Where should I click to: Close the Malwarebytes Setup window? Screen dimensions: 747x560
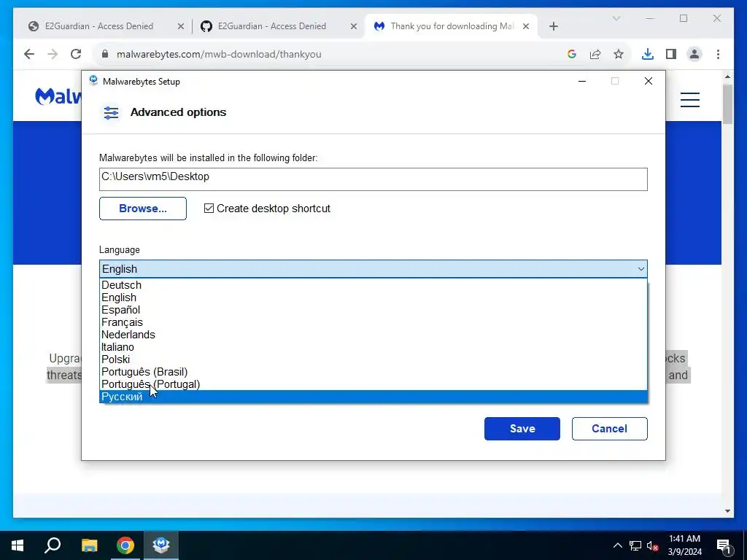[649, 81]
